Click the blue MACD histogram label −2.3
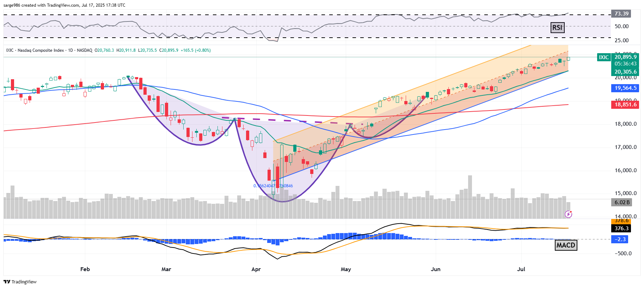Viewport: 644px width, 288px height. pyautogui.click(x=620, y=239)
